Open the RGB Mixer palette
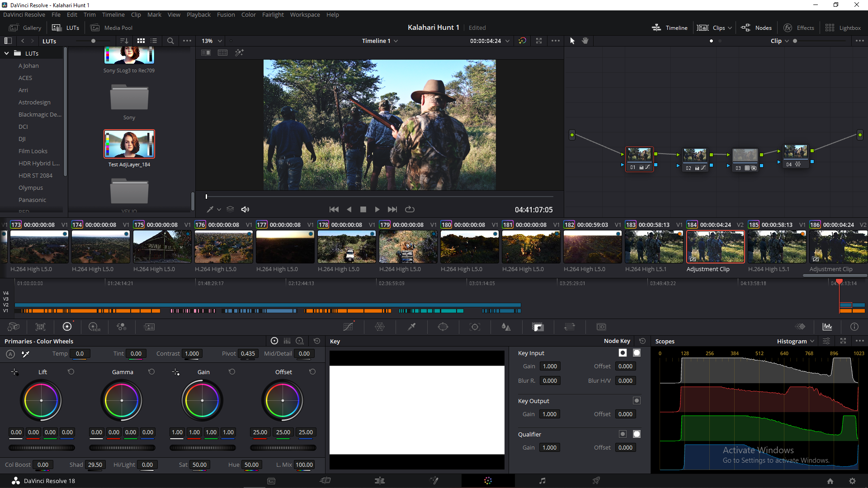This screenshot has width=868, height=488. [122, 327]
